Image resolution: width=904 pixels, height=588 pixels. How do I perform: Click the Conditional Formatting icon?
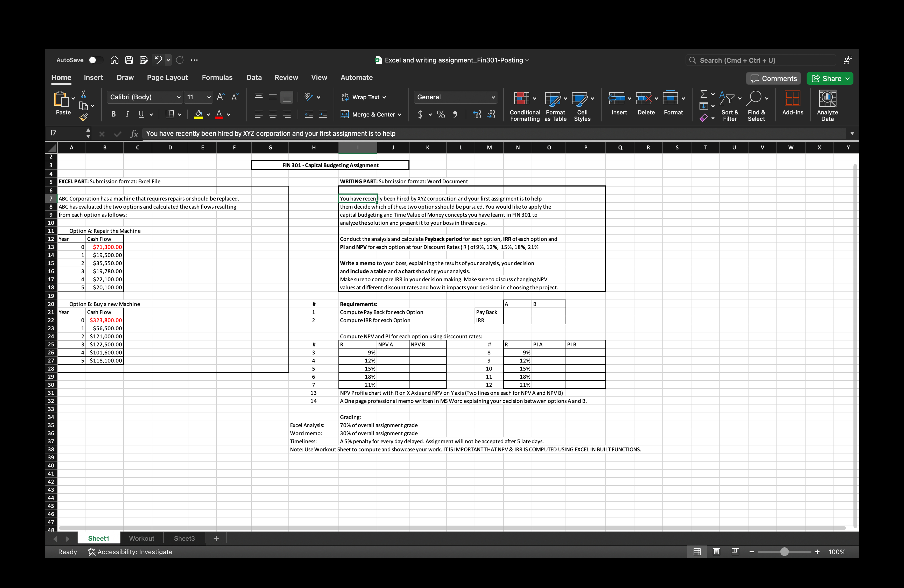(522, 98)
